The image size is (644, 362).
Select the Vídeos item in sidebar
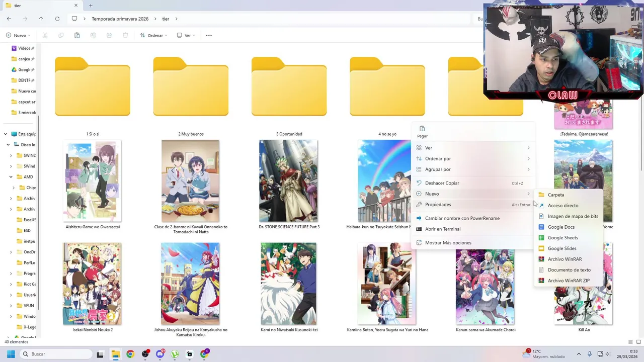23,48
